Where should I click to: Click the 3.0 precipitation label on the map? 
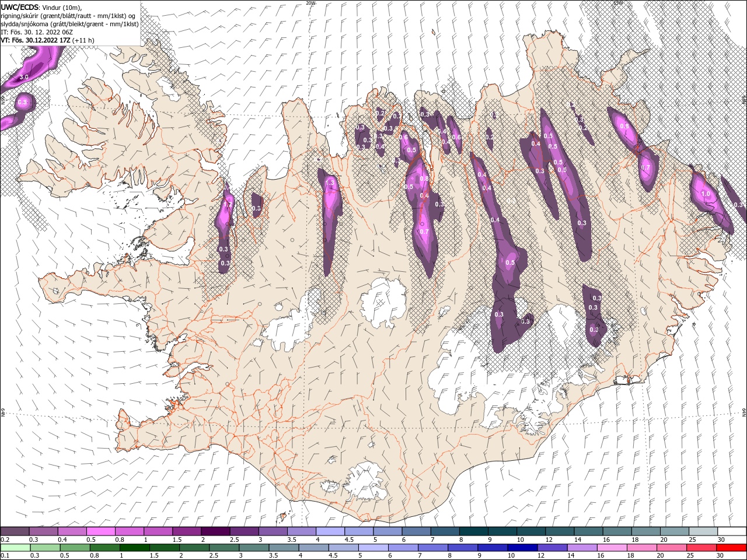coord(24,77)
